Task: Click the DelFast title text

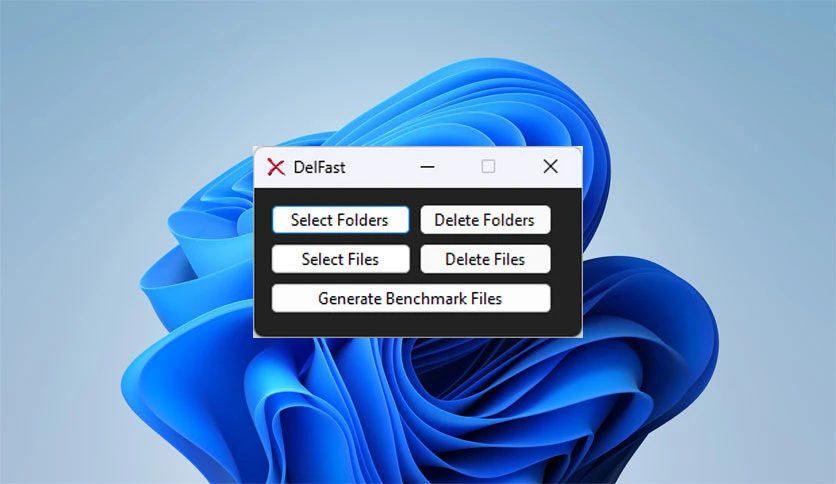Action: click(319, 167)
